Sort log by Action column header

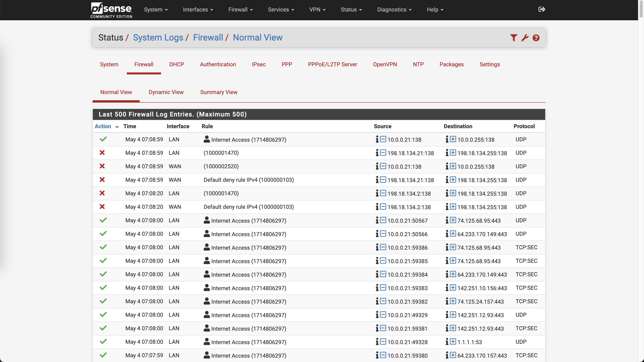(103, 126)
